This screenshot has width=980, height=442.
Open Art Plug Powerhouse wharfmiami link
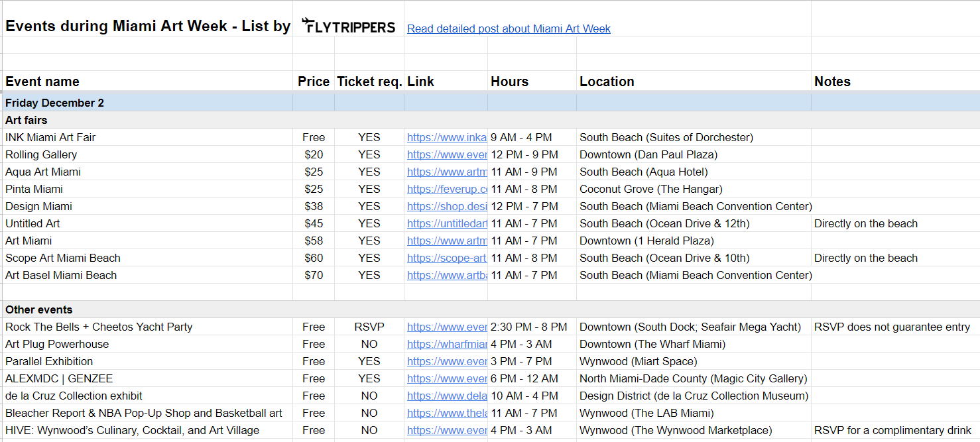447,344
